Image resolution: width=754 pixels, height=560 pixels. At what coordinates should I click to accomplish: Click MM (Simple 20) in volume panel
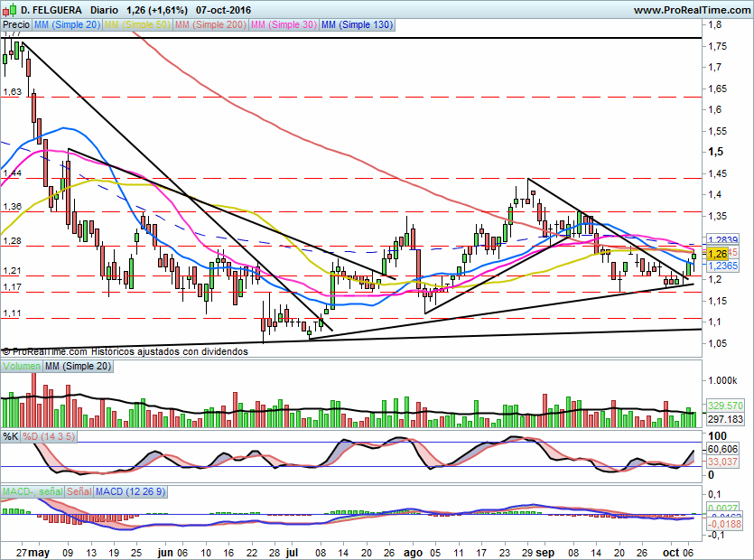(x=78, y=366)
